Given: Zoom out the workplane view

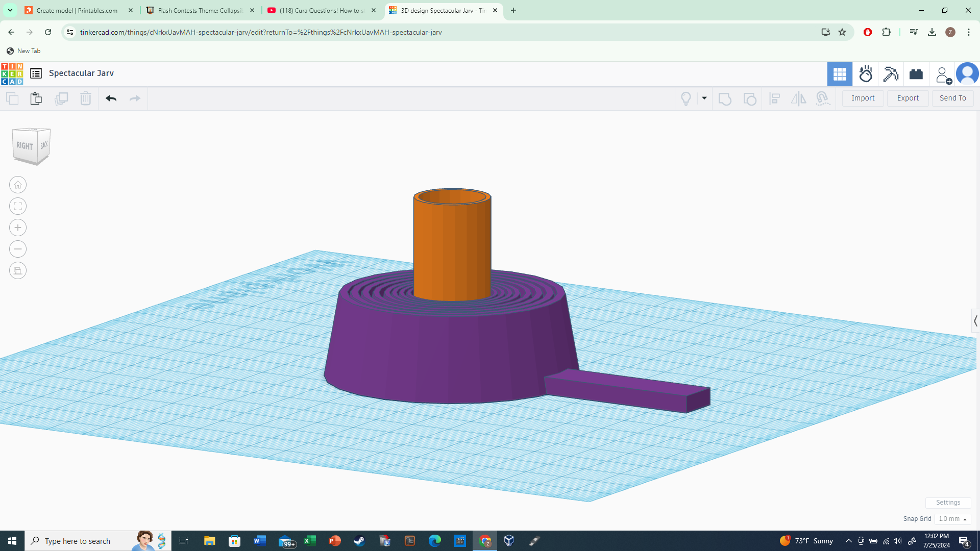Looking at the screenshot, I should point(18,249).
